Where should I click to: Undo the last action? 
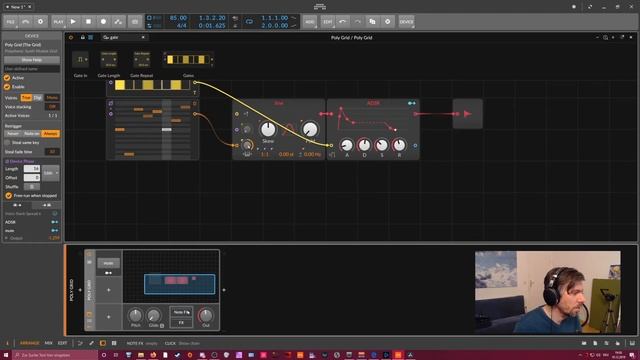tap(342, 22)
